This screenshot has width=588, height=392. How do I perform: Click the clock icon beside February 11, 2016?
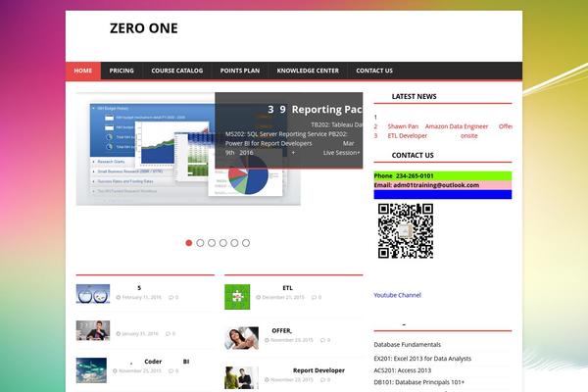[119, 298]
